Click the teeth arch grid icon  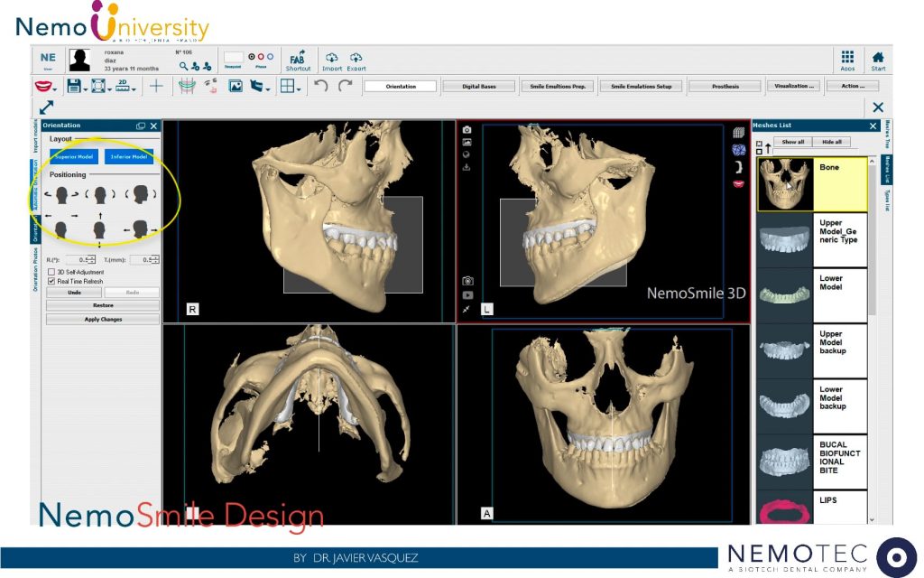(187, 86)
